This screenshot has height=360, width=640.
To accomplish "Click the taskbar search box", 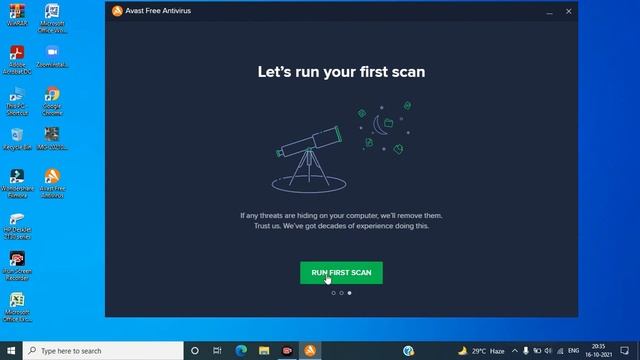I will pos(103,351).
